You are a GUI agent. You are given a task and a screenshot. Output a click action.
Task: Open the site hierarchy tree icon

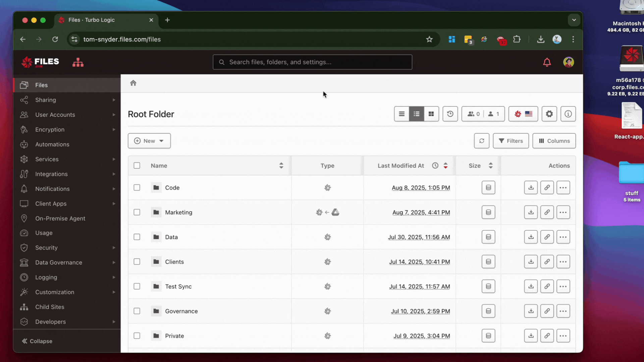[x=78, y=62]
